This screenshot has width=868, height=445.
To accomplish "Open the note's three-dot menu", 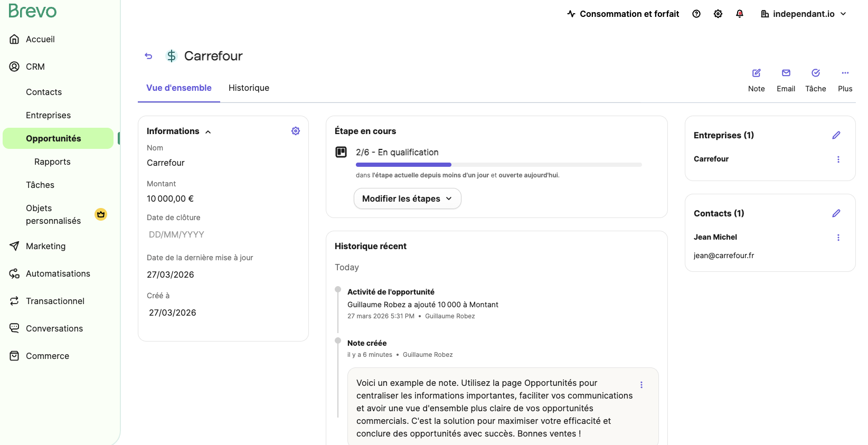I will (641, 385).
